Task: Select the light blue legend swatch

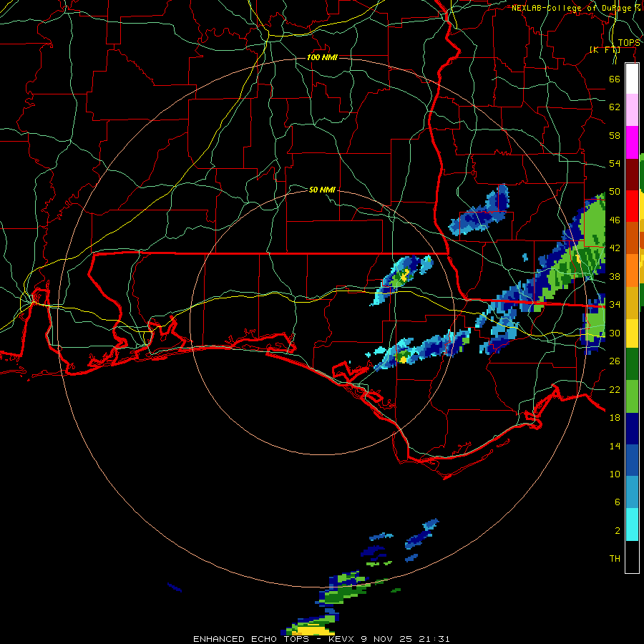Action: (x=632, y=492)
